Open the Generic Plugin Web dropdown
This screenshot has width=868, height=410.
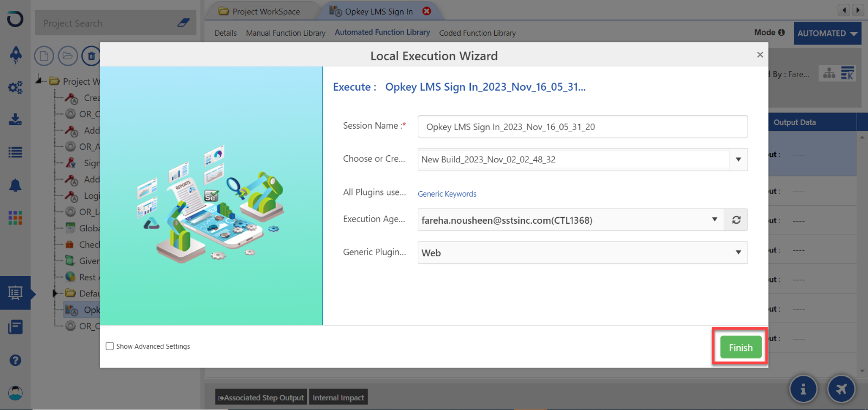point(583,253)
